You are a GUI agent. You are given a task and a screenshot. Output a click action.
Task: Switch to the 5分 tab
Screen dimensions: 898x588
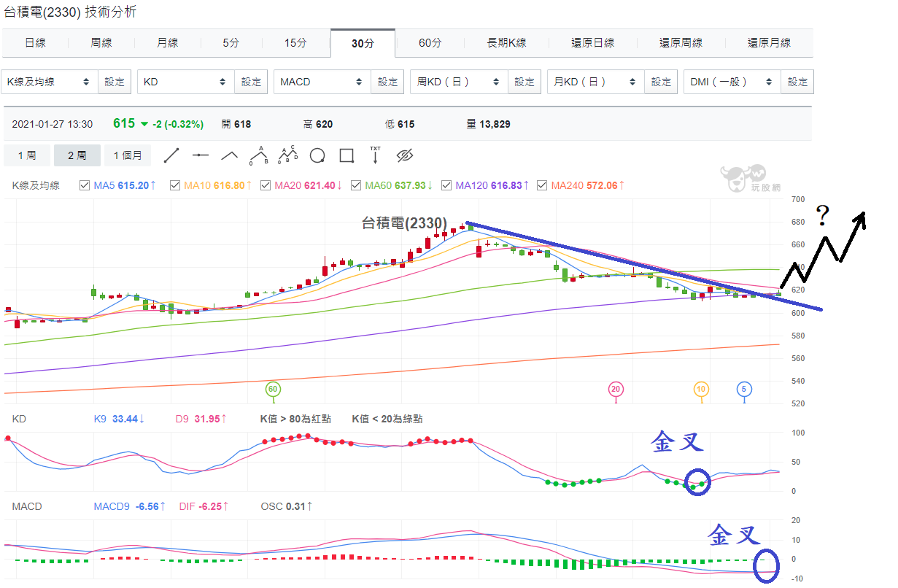tap(231, 43)
